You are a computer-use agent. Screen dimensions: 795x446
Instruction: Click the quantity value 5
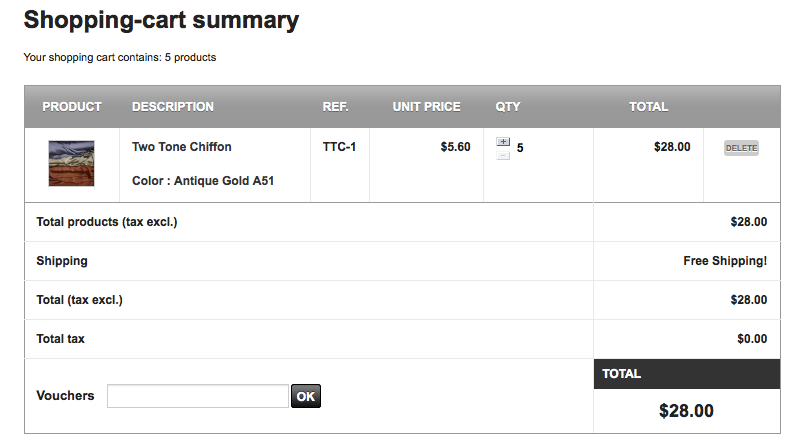tap(520, 148)
